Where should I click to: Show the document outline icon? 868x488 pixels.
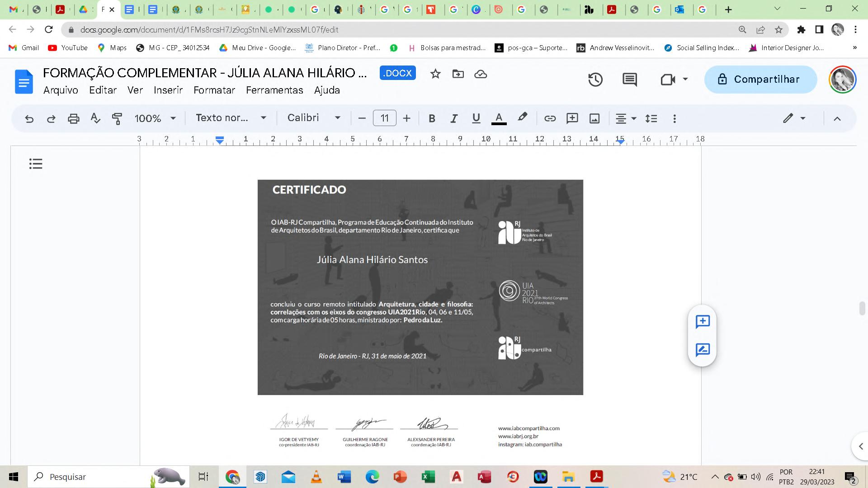(36, 164)
